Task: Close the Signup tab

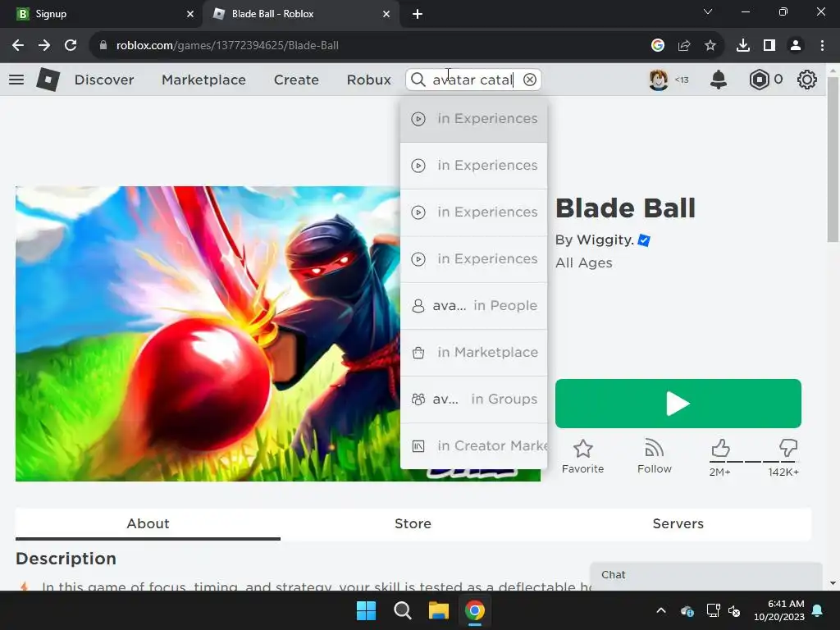Action: [190, 14]
